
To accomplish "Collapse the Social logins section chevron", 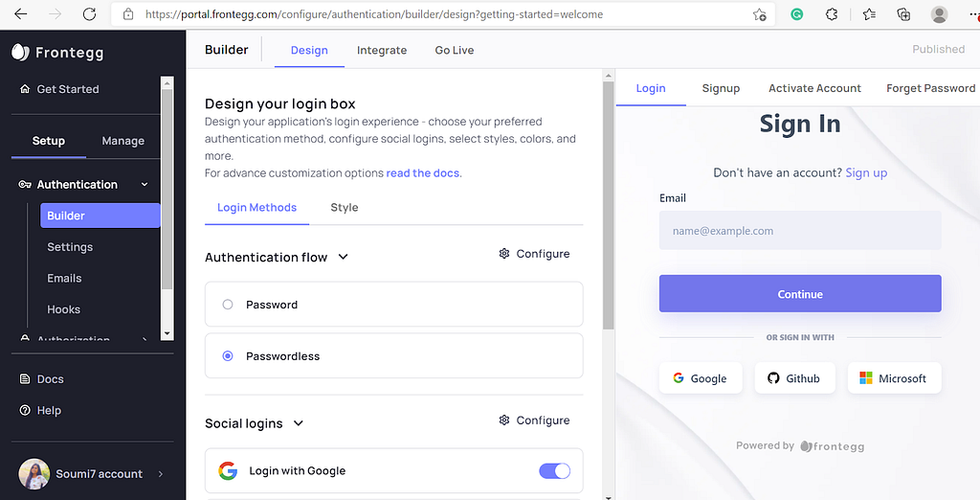I will 299,423.
